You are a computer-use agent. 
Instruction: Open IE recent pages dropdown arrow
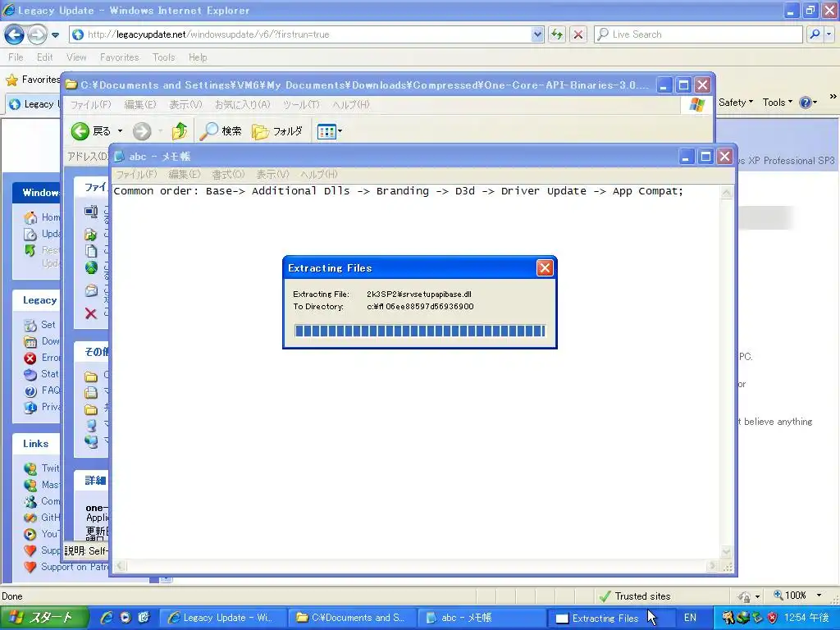coord(55,35)
